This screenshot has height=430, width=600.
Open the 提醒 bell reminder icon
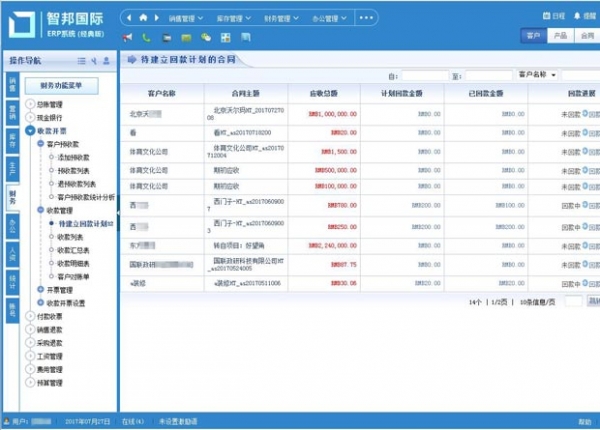click(x=577, y=16)
